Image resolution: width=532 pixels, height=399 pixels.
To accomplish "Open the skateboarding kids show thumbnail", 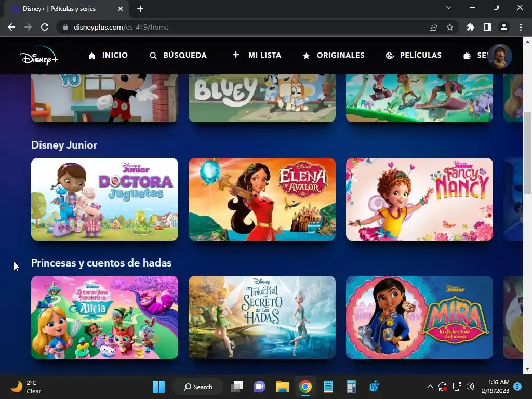I will point(419,98).
